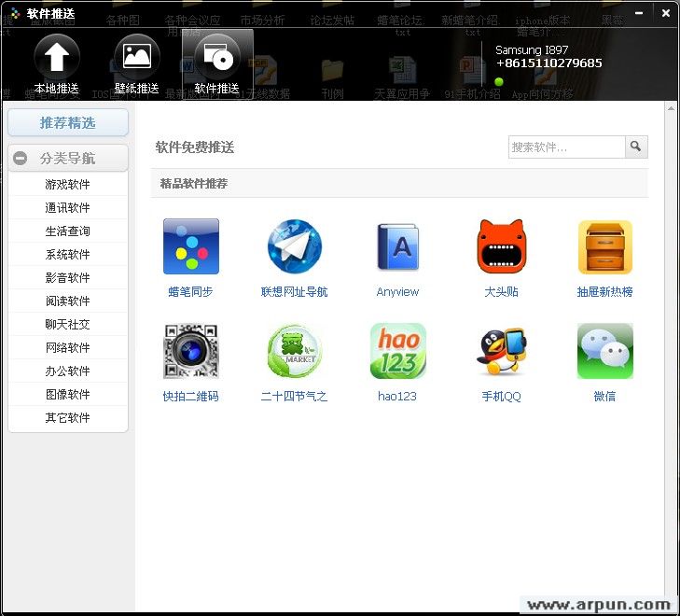This screenshot has height=616, width=680.
Task: Open the Anyview text link
Action: tap(397, 292)
